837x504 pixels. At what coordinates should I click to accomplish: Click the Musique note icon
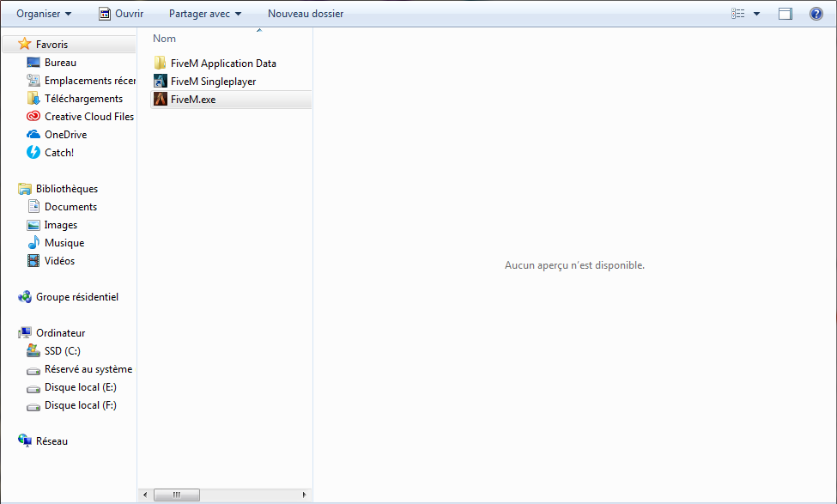33,242
